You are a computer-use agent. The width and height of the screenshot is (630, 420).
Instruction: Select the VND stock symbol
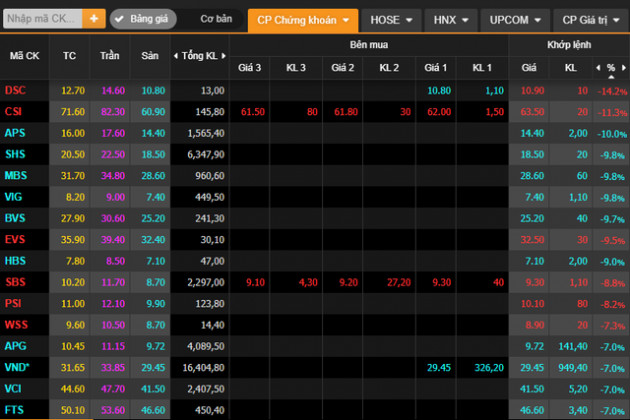coord(16,368)
